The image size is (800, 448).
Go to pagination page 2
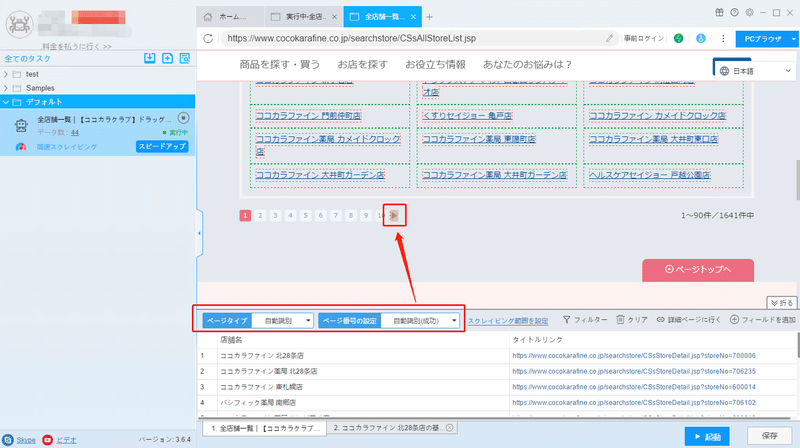pyautogui.click(x=260, y=215)
